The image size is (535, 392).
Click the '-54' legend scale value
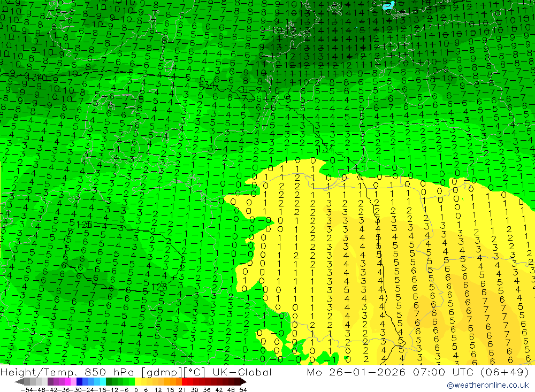coord(27,390)
